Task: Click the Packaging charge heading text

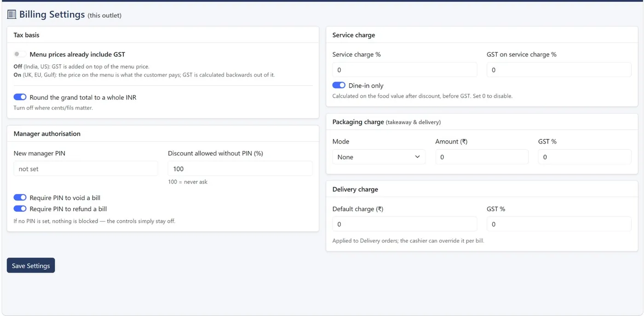Action: point(358,122)
